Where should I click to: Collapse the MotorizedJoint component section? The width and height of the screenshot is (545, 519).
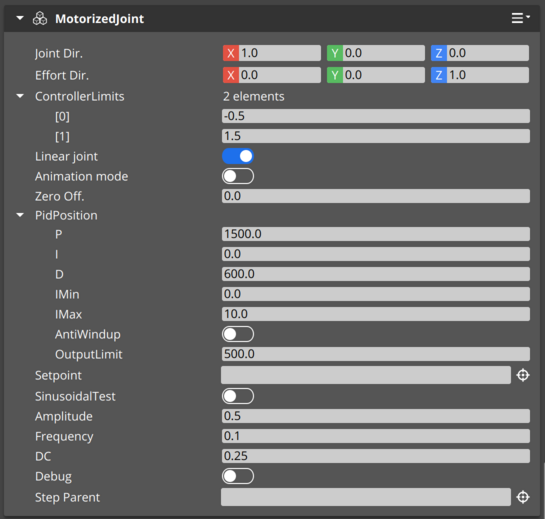point(20,18)
